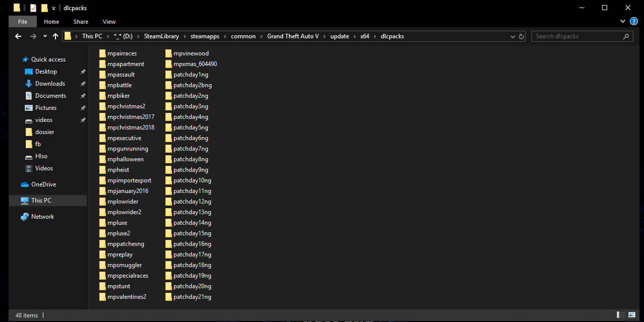Screen dimensions: 644x322
Task: Open the pinned lowercase videos drive
Action: 38,120
